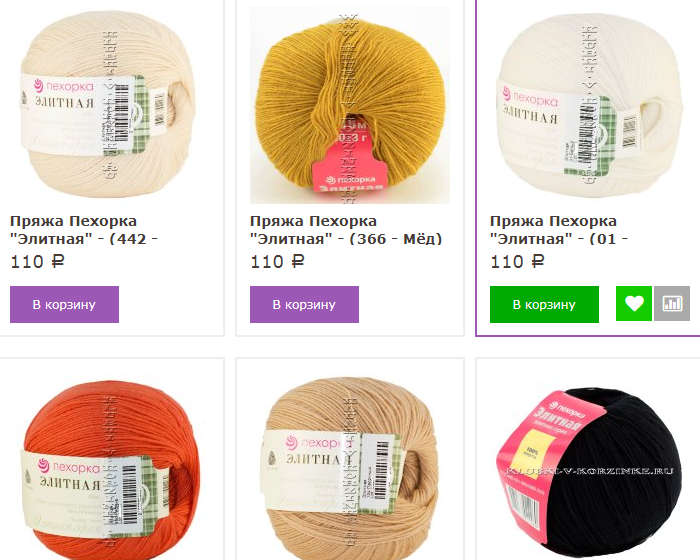Open Пряжа Пехорка Элитная 366 Мёд link
This screenshot has height=560, width=700.
(x=346, y=230)
